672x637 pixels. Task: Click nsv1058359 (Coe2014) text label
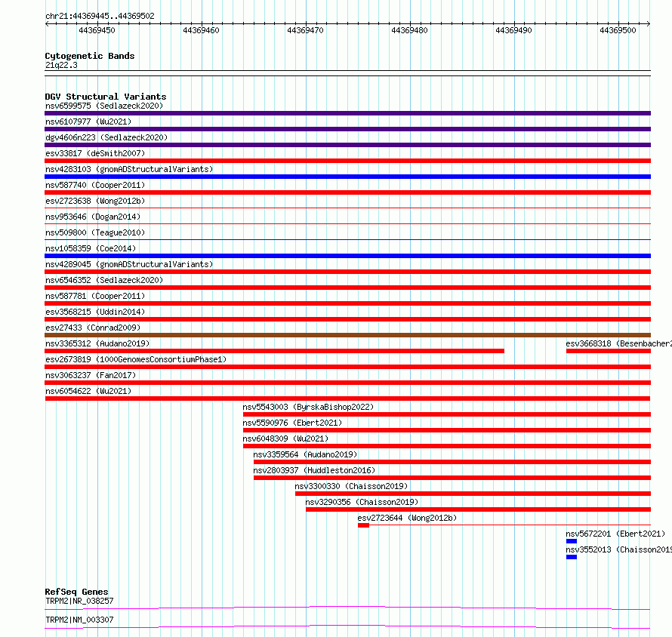[x=91, y=248]
